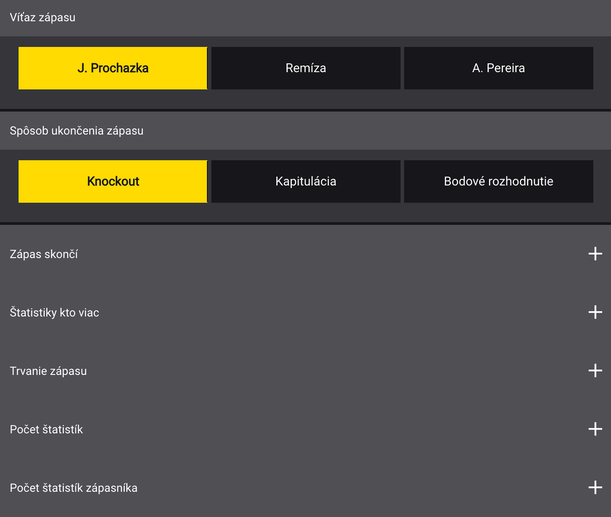Collapse the Spôsob ukončenia zápasu header
The height and width of the screenshot is (517, 611).
pos(306,131)
